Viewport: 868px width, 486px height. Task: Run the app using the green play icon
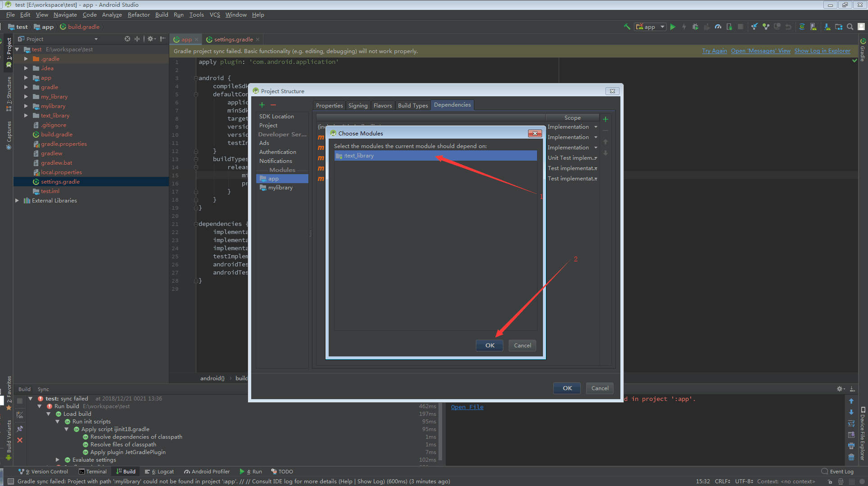pos(673,27)
